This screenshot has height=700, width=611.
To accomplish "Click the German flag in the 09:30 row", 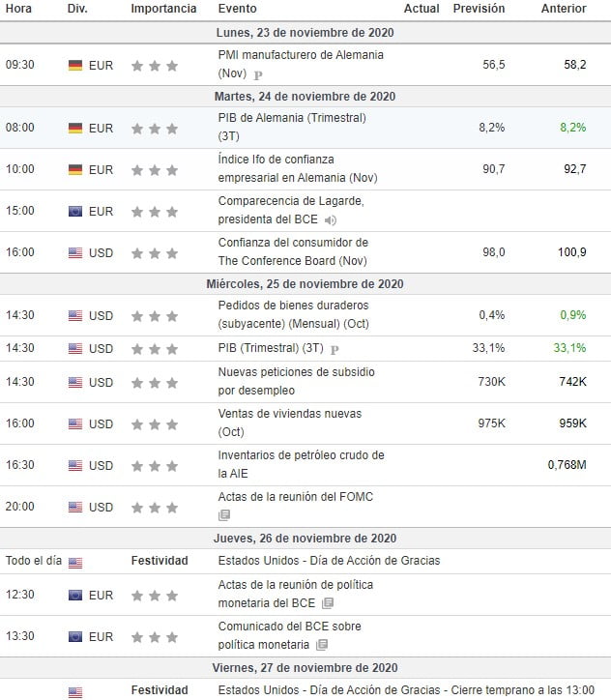I will pyautogui.click(x=75, y=66).
